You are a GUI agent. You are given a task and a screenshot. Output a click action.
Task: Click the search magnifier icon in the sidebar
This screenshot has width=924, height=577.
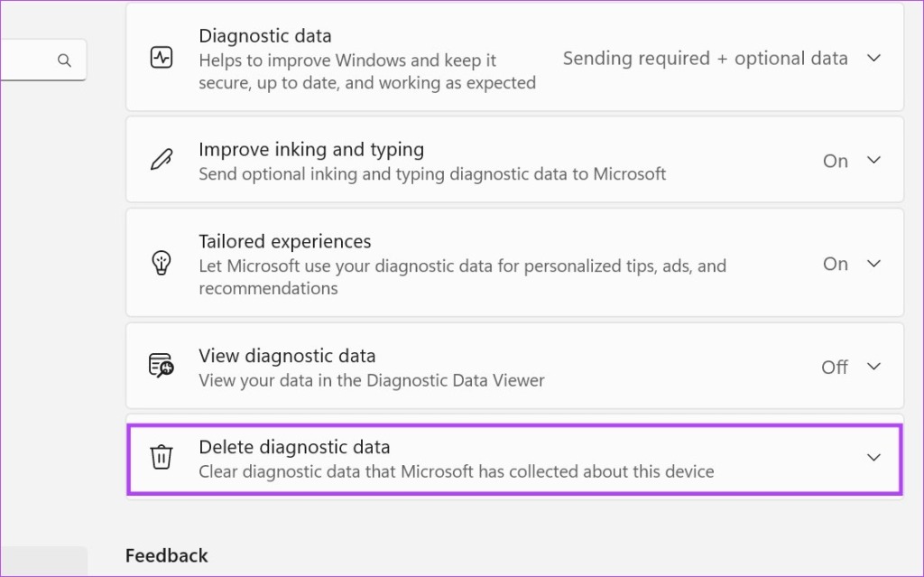64,60
